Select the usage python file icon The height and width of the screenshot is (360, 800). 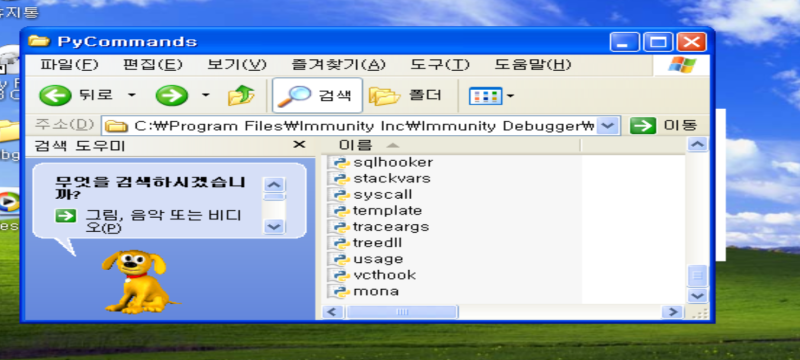(x=339, y=260)
